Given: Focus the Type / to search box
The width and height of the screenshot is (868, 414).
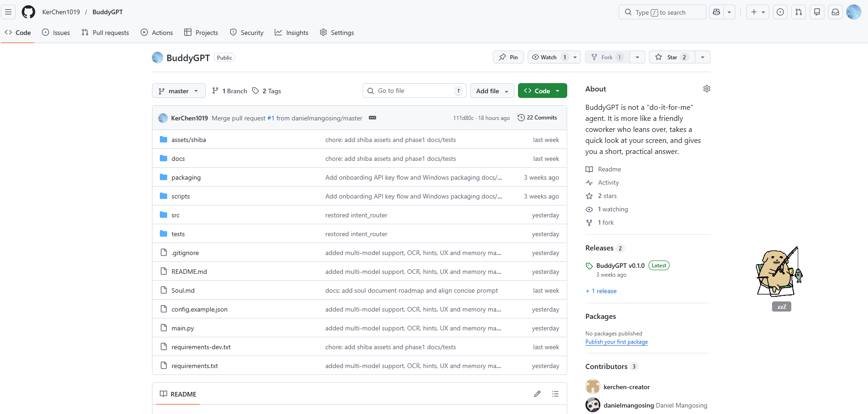Looking at the screenshot, I should click(x=662, y=12).
